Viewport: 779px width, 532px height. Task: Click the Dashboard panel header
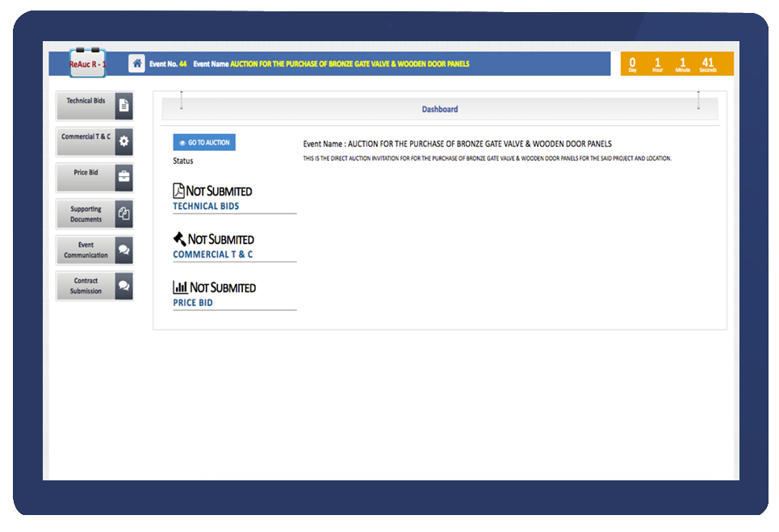tap(439, 109)
